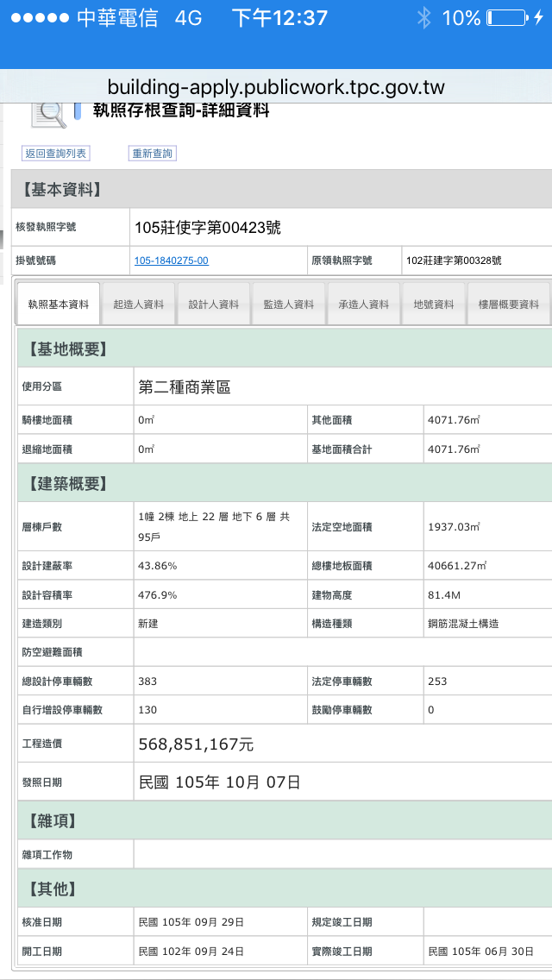Screen dimensions: 552x980
Task: Open registration number 105-1840275-00 link
Action: coord(172,261)
